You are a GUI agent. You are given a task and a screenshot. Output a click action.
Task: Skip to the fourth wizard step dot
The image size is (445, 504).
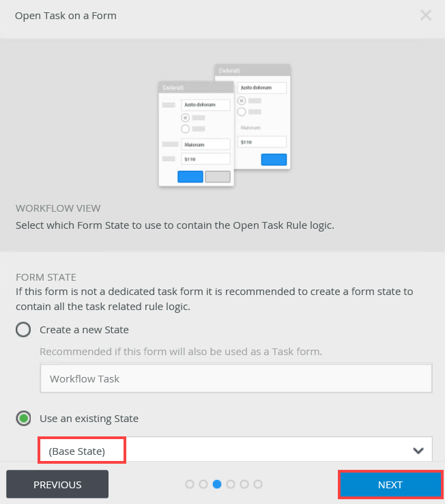point(231,484)
